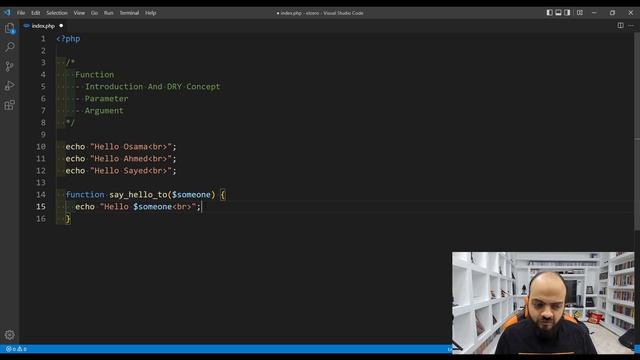The height and width of the screenshot is (360, 640).
Task: Split the editor to the right
Action: coord(620,25)
